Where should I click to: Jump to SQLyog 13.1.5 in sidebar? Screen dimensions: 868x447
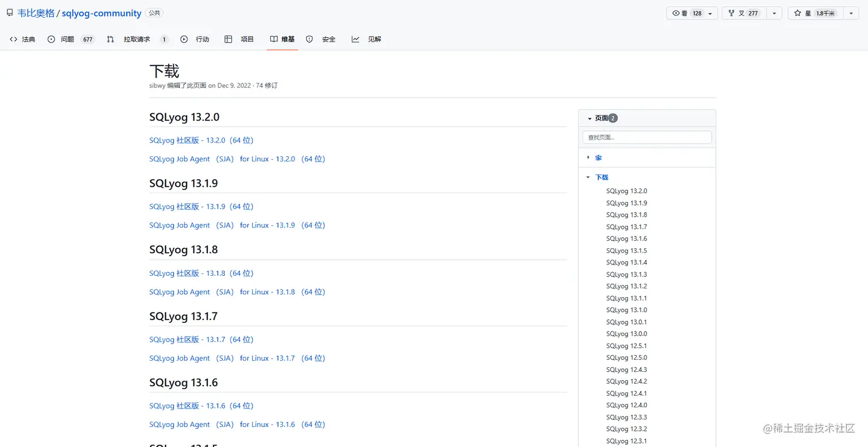point(626,251)
